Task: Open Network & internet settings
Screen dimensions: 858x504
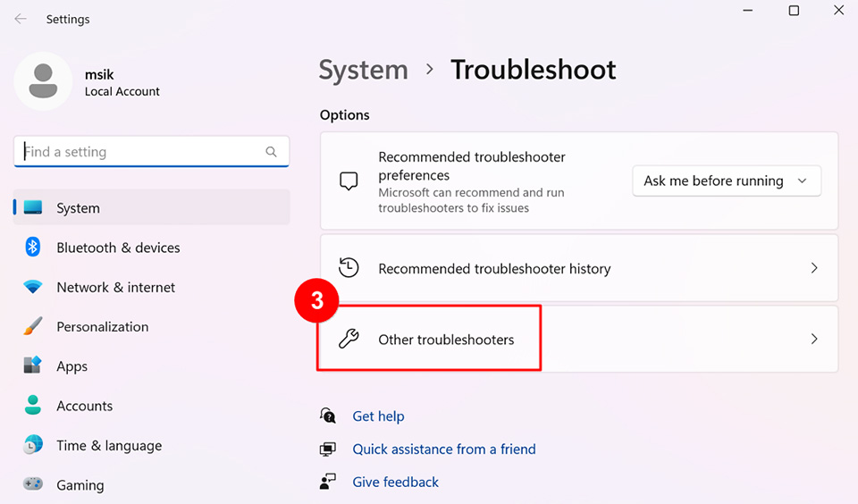Action: (152, 287)
